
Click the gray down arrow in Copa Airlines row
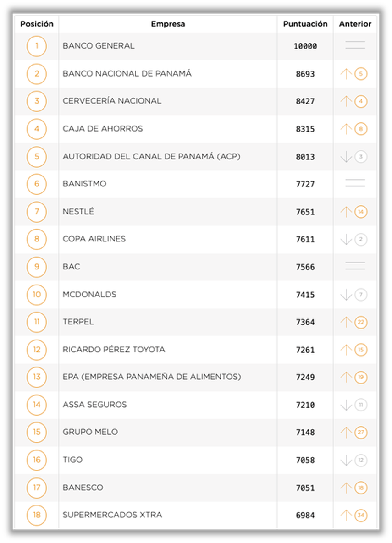pos(346,240)
